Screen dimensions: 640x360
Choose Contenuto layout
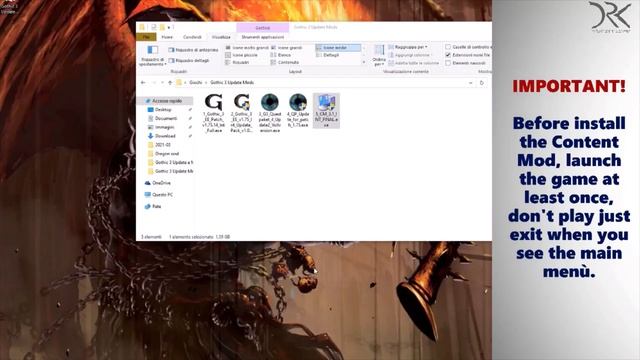click(285, 62)
